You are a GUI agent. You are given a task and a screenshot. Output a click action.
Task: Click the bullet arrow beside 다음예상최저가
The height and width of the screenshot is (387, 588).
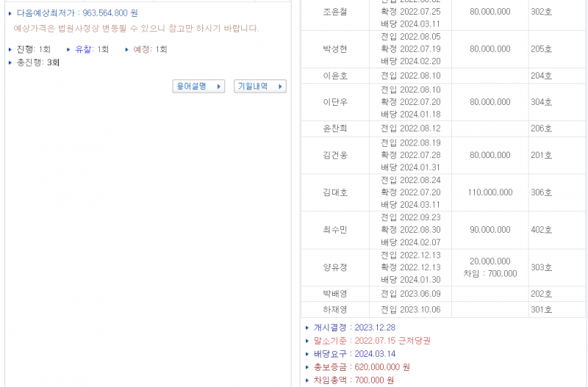(x=10, y=13)
